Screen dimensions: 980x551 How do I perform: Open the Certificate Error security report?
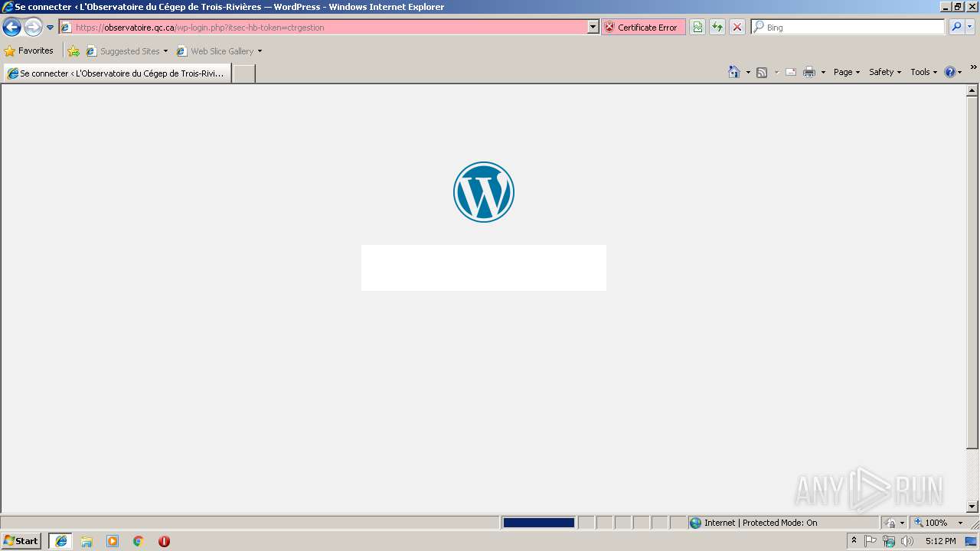click(x=642, y=27)
